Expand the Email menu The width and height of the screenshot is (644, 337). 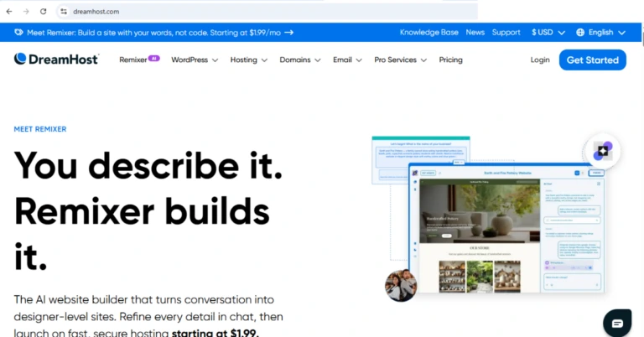pyautogui.click(x=347, y=60)
